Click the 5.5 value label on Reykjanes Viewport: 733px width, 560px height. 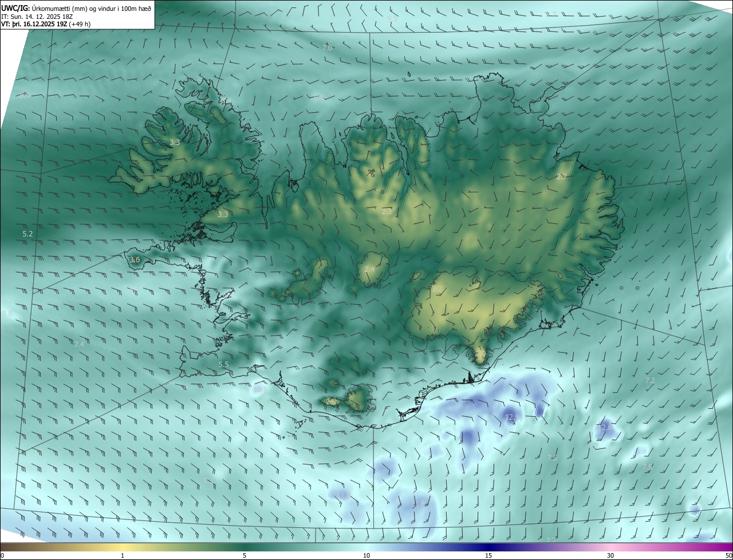tap(223, 364)
